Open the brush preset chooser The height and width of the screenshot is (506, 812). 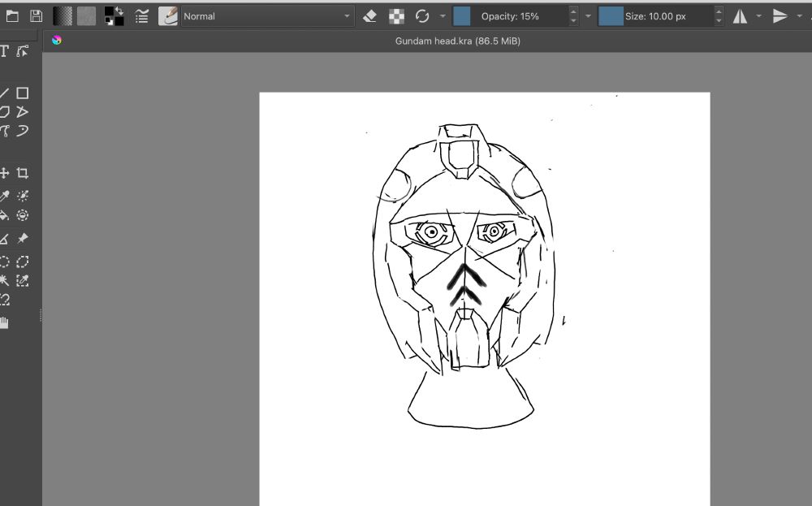(x=168, y=16)
